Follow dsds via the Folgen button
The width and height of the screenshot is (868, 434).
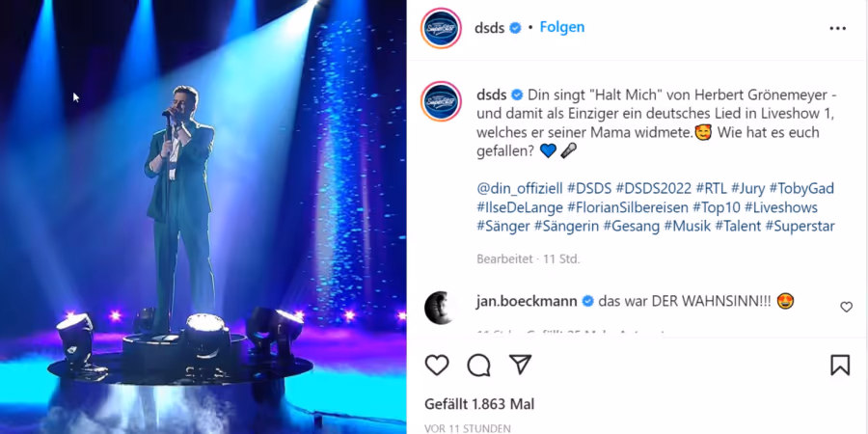(x=562, y=27)
